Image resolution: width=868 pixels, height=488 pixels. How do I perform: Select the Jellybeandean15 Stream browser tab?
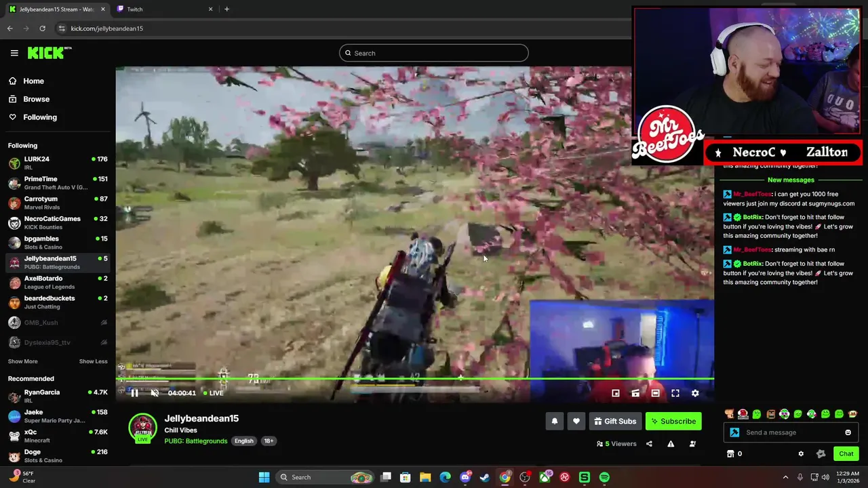point(56,9)
